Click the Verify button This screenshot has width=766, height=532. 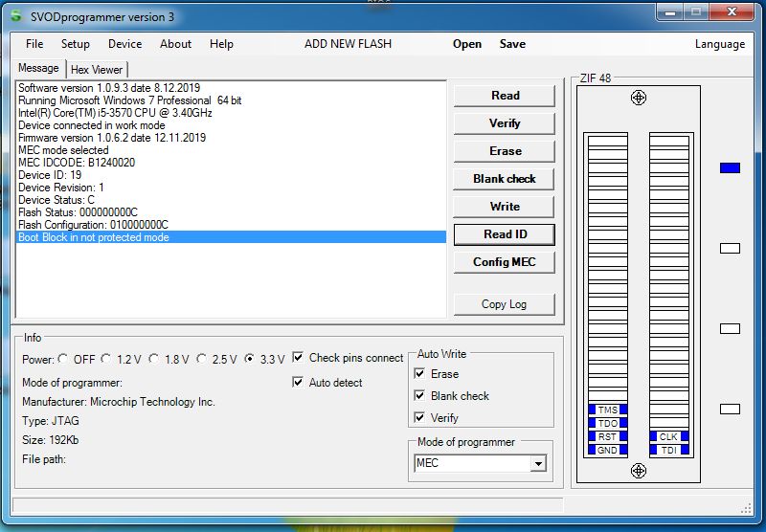505,123
